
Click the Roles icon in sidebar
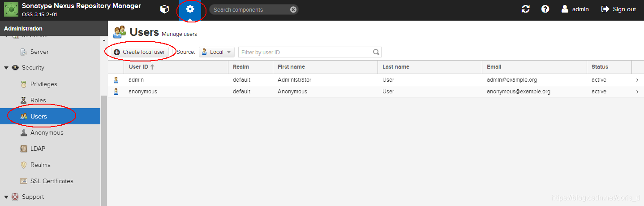pos(24,100)
